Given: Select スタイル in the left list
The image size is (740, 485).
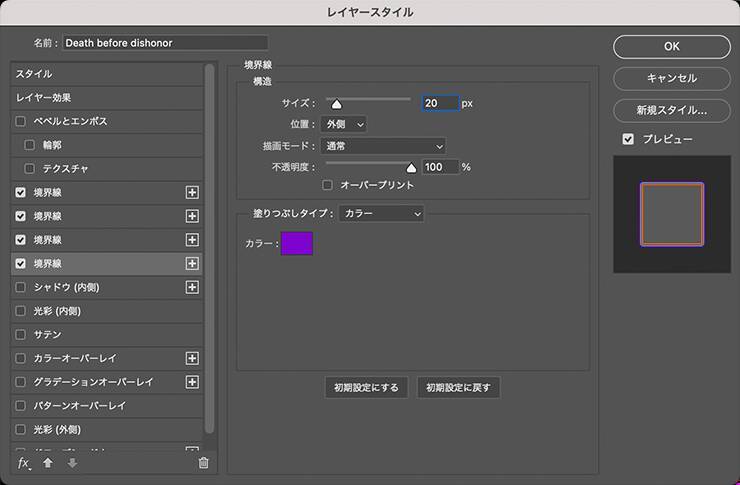Looking at the screenshot, I should click(34, 74).
